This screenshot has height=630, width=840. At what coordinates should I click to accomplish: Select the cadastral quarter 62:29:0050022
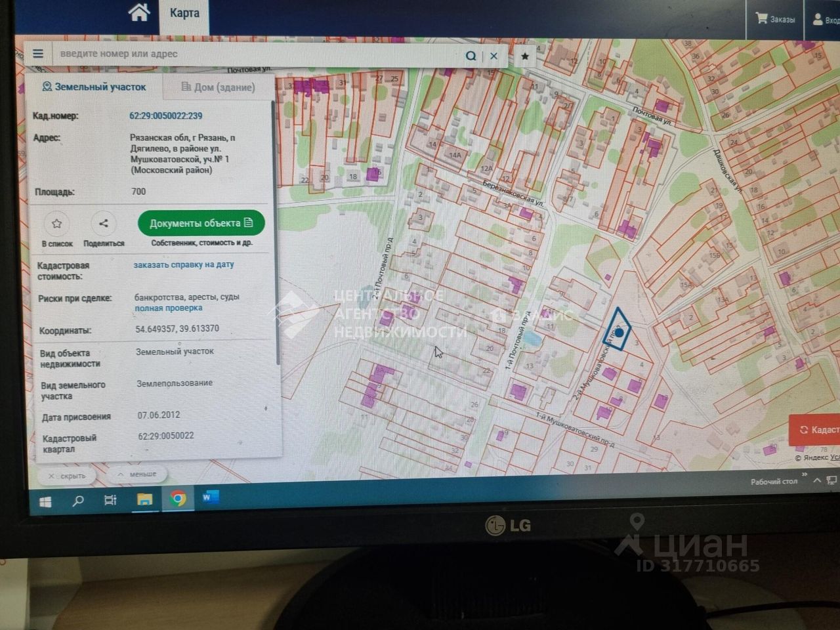click(166, 436)
